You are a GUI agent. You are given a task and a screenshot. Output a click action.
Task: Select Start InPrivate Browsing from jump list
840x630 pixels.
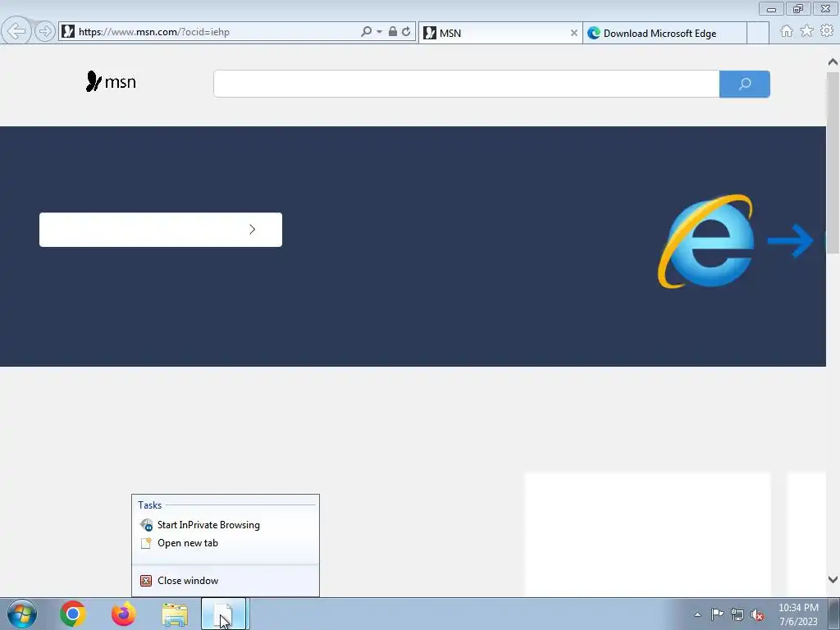pyautogui.click(x=208, y=525)
